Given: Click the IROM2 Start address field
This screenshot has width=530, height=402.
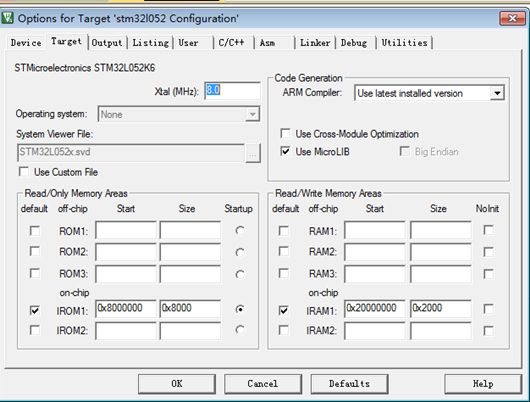Looking at the screenshot, I should 126,331.
